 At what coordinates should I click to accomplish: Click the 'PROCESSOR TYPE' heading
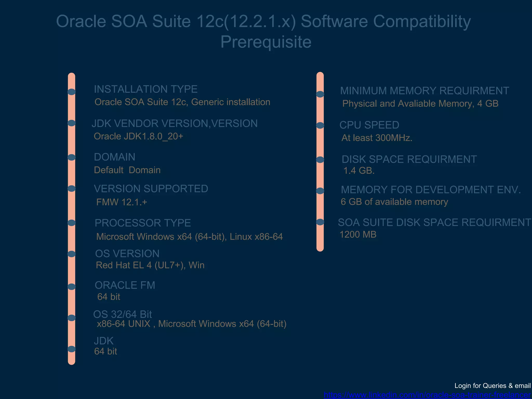[x=143, y=223]
